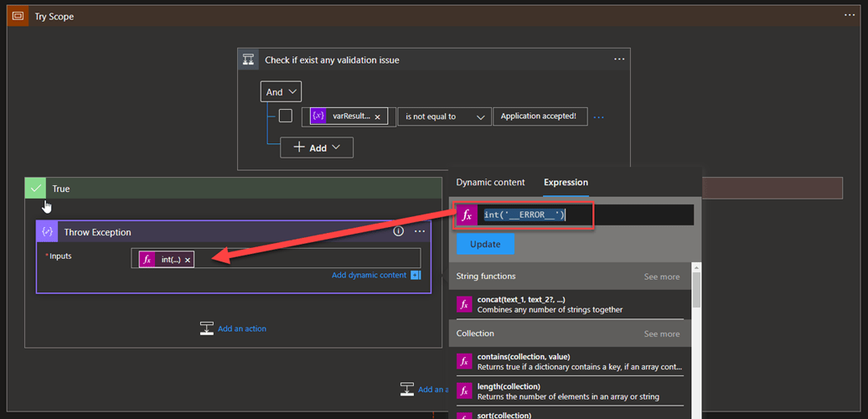
Task: Click the Throw Exception action title
Action: pos(97,232)
